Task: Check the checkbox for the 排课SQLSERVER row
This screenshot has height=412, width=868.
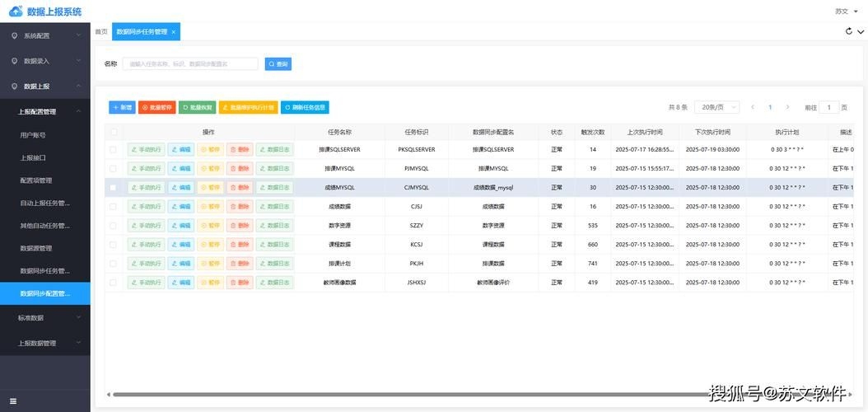Action: (x=114, y=150)
